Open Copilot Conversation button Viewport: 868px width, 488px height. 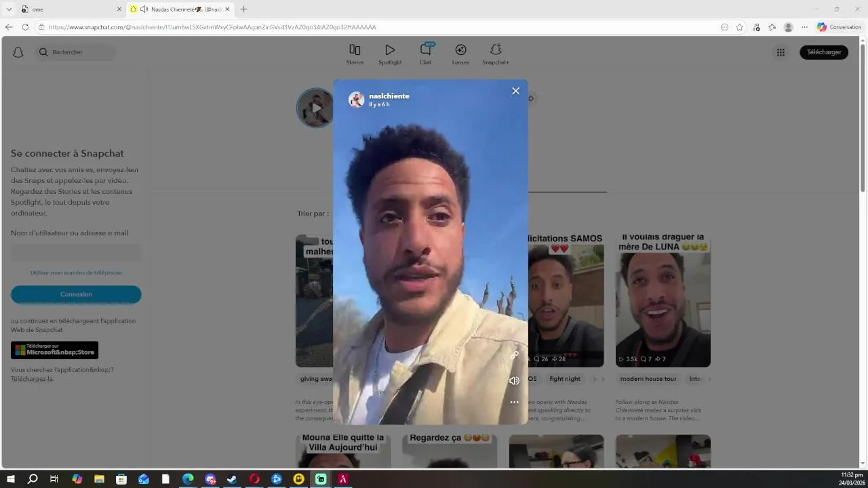click(x=839, y=27)
